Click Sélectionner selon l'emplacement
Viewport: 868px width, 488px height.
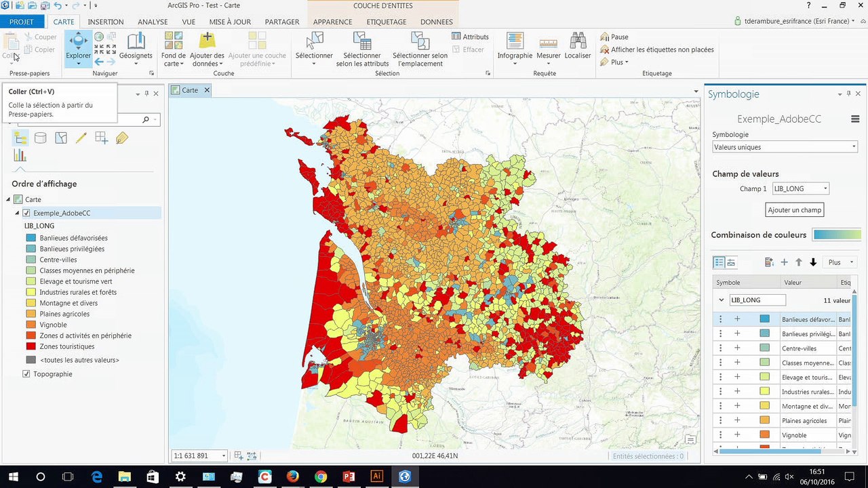(420, 49)
